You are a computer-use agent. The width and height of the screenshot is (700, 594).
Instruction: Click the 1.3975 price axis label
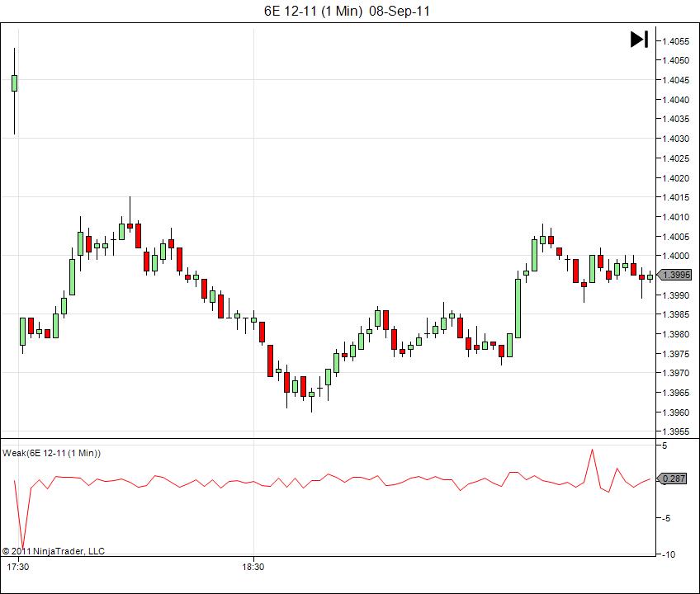coord(675,354)
